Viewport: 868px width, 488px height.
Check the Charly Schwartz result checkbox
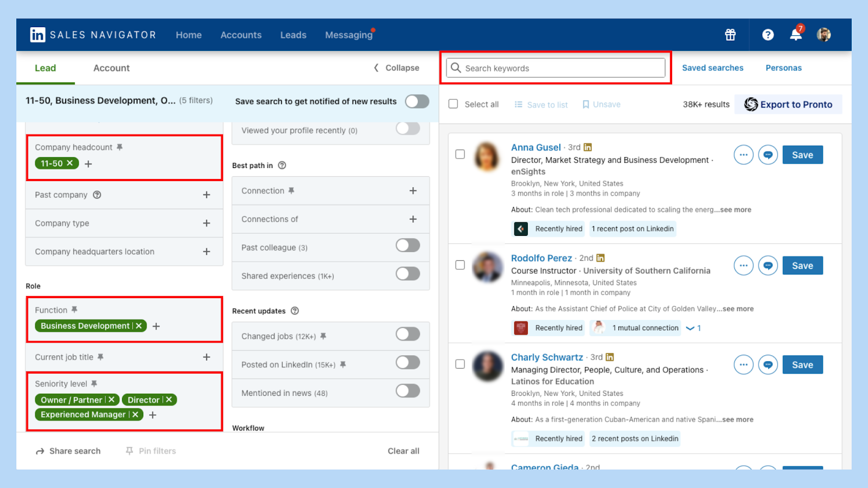460,364
